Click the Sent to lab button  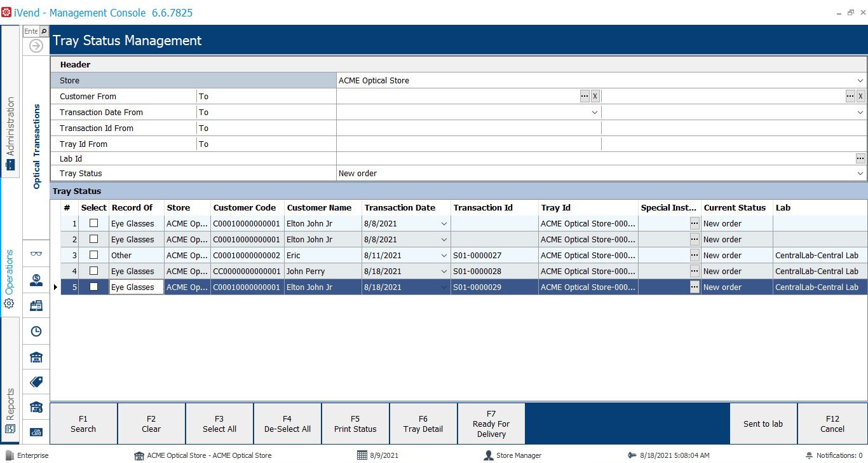pos(763,423)
